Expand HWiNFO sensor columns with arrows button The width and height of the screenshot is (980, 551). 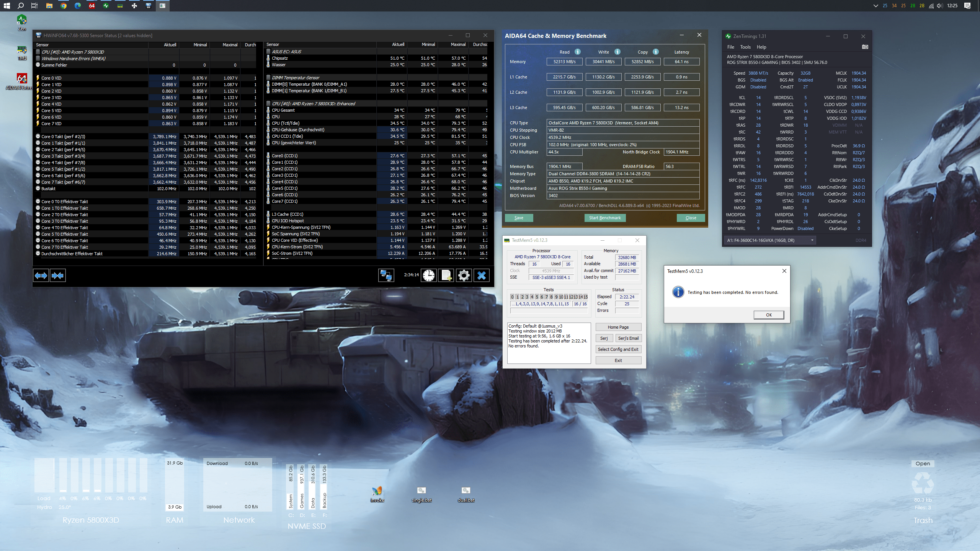point(41,275)
